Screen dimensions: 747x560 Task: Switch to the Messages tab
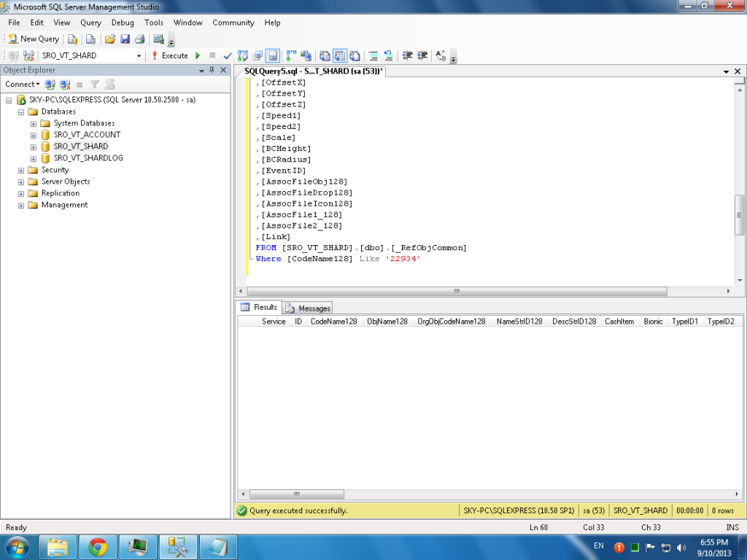coord(308,308)
